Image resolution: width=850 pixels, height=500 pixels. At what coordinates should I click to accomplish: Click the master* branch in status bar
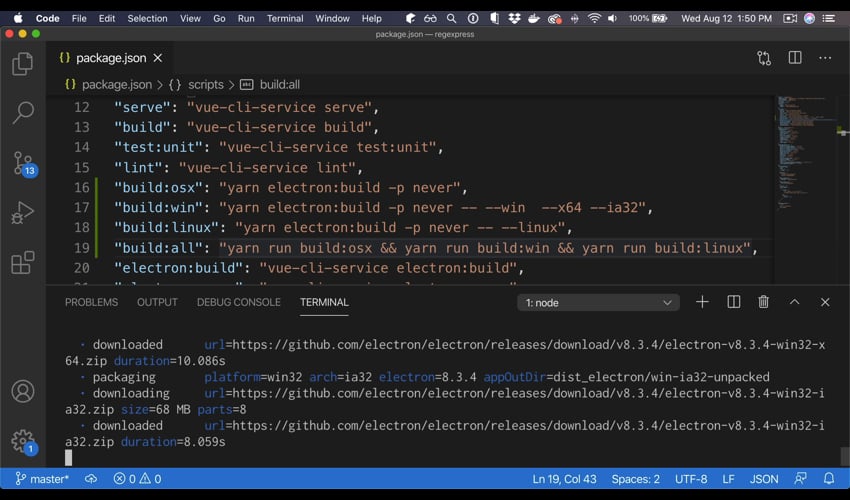click(42, 479)
